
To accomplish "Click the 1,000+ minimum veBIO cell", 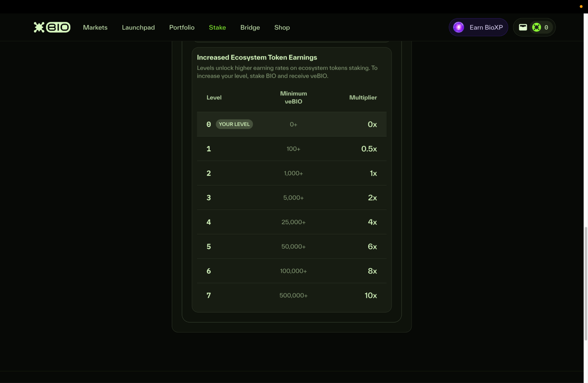I will point(293,173).
